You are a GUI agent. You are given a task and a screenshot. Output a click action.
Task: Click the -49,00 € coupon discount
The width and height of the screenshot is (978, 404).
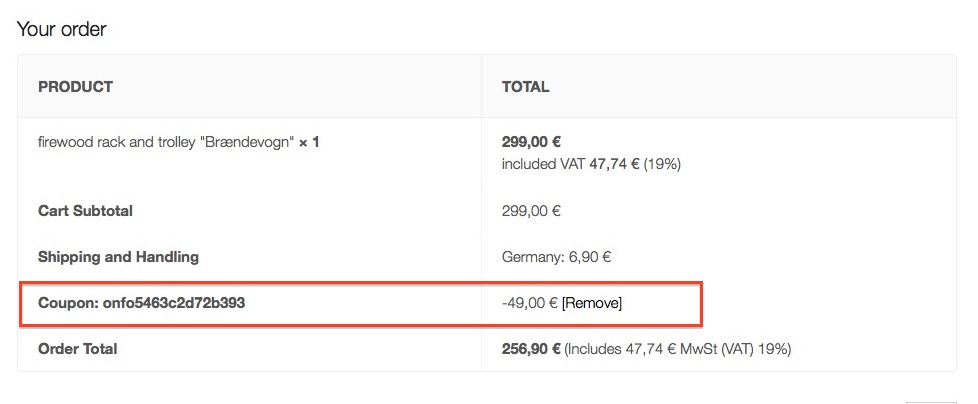tap(529, 303)
